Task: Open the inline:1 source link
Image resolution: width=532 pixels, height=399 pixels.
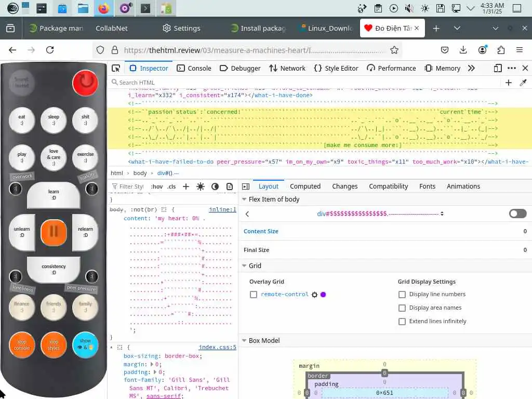Action: pyautogui.click(x=222, y=210)
